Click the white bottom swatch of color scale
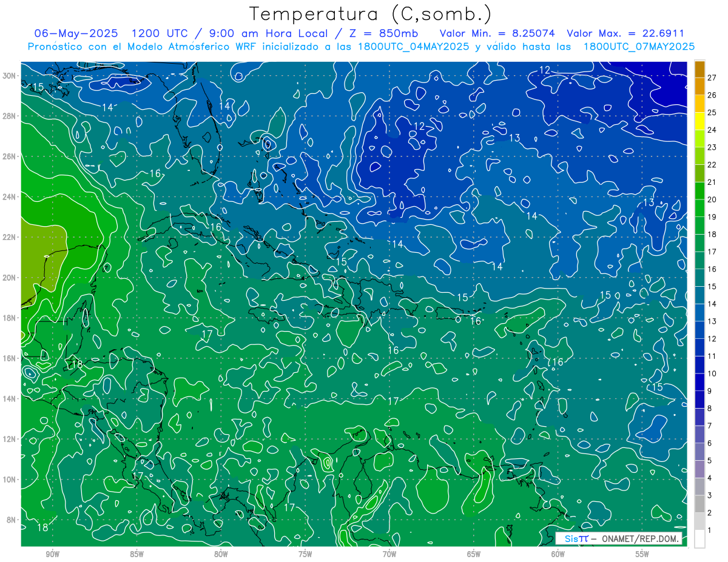Viewport: 728px width, 562px height. click(699, 538)
